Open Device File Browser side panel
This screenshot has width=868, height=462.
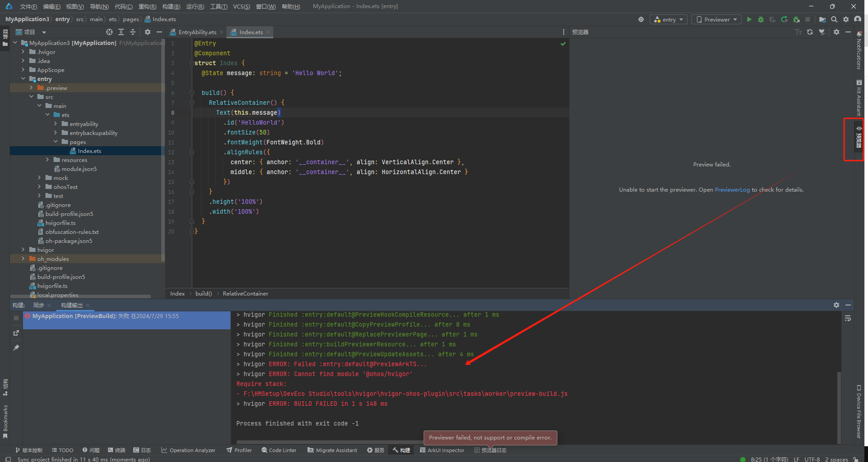pos(859,412)
